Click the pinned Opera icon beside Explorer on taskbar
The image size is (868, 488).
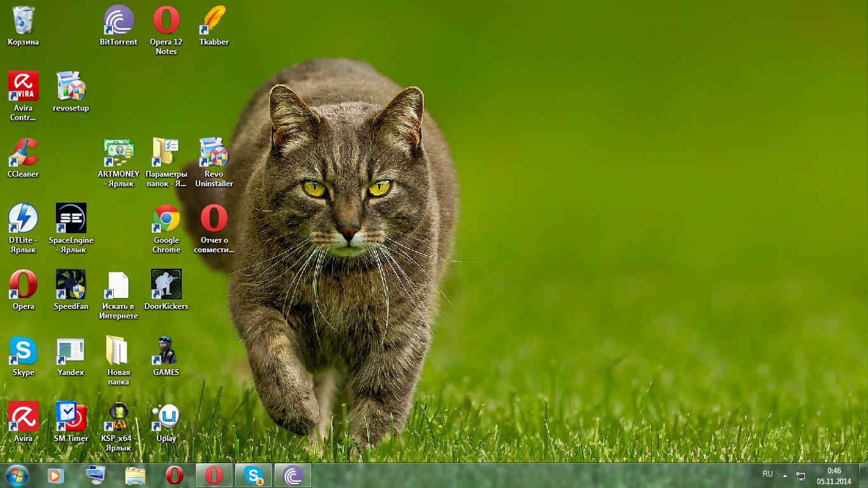click(174, 475)
